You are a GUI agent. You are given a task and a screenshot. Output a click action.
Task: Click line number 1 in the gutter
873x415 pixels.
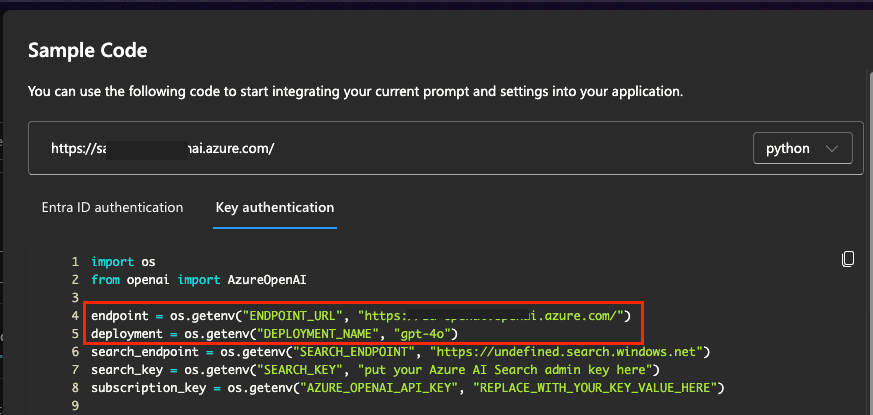74,261
